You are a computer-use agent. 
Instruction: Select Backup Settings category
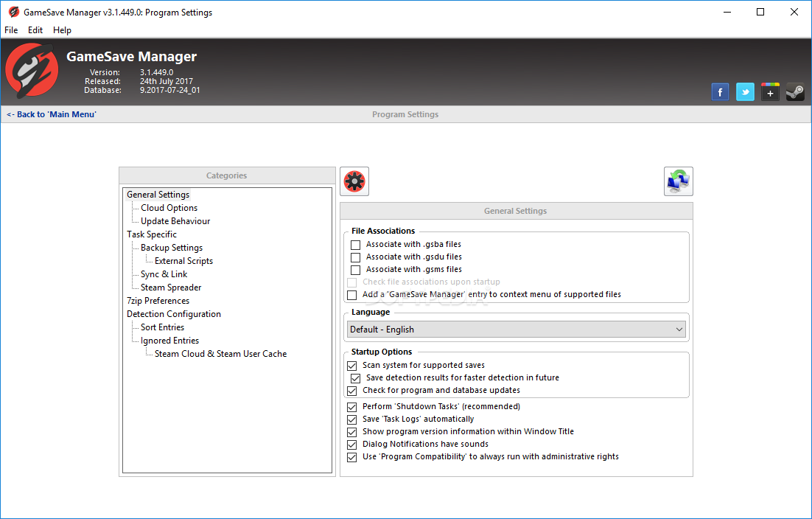172,248
